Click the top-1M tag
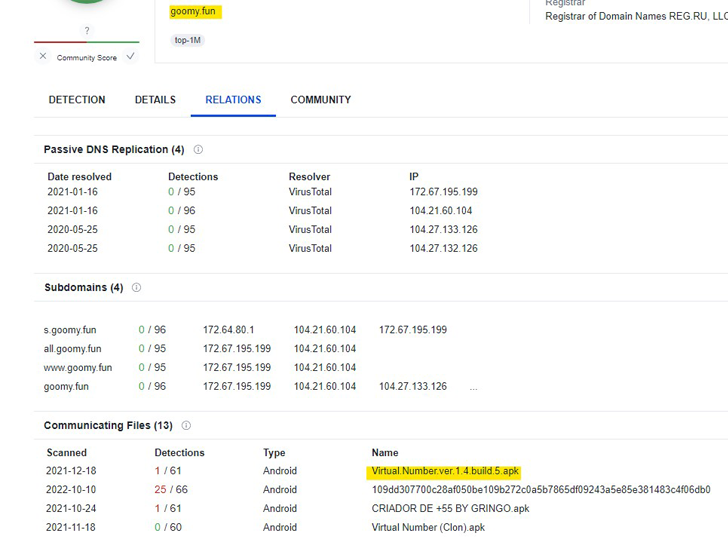 [189, 41]
